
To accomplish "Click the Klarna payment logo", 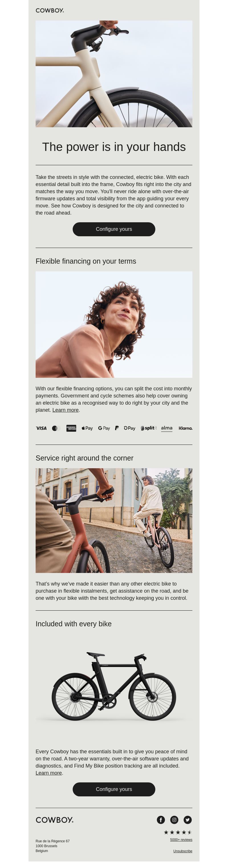I will (x=186, y=428).
